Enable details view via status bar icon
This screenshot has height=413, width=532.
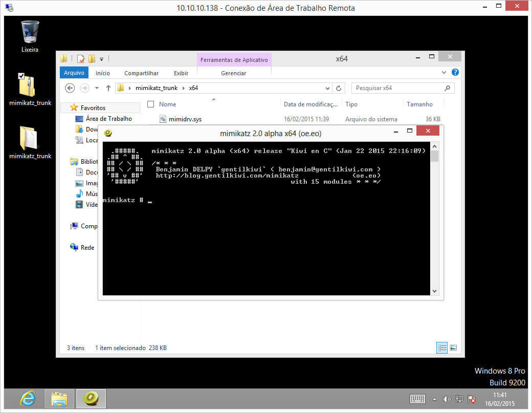point(441,347)
